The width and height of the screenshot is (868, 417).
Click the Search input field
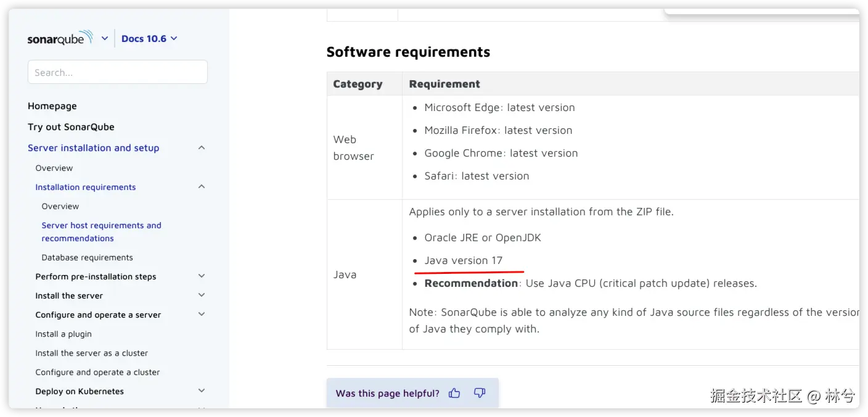[117, 72]
